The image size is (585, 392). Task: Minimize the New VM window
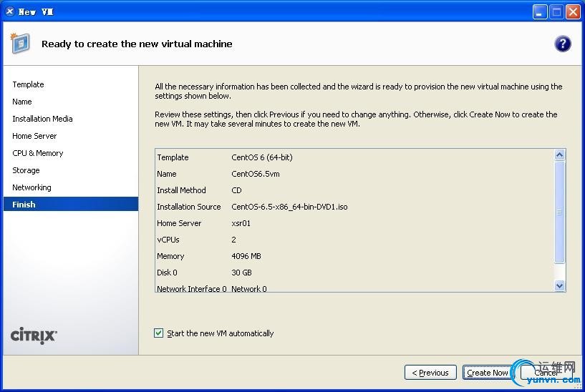[x=539, y=12]
